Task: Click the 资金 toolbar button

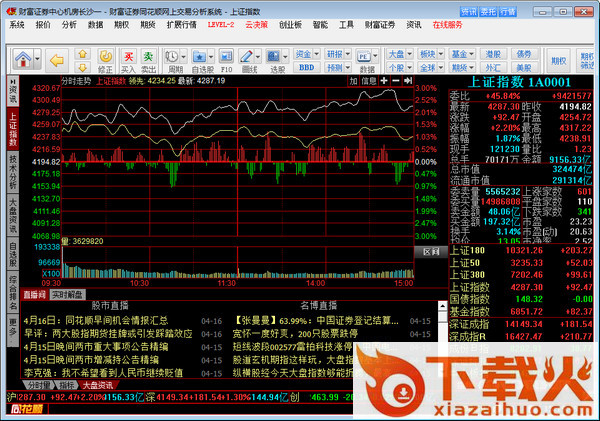Action: click(x=303, y=54)
